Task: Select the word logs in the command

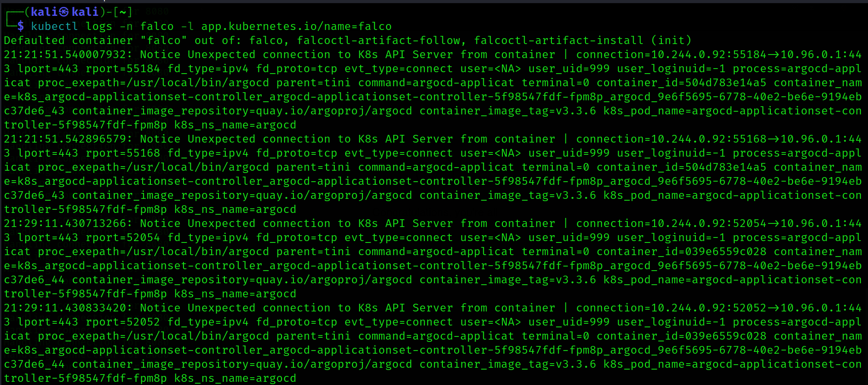Action: click(x=99, y=26)
